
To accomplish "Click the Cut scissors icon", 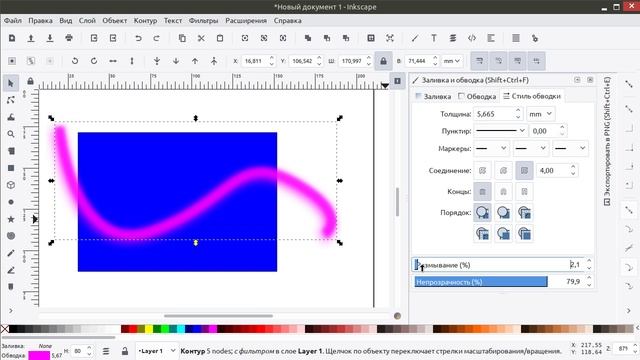I will (201, 38).
